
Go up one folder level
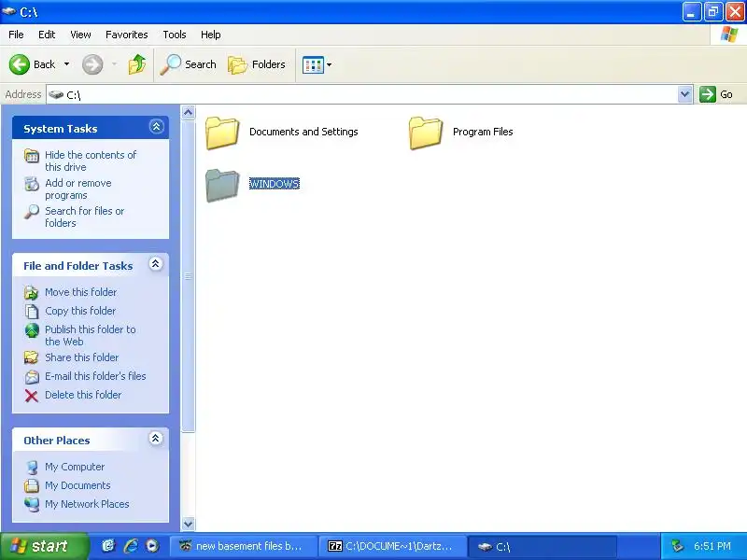coord(137,64)
